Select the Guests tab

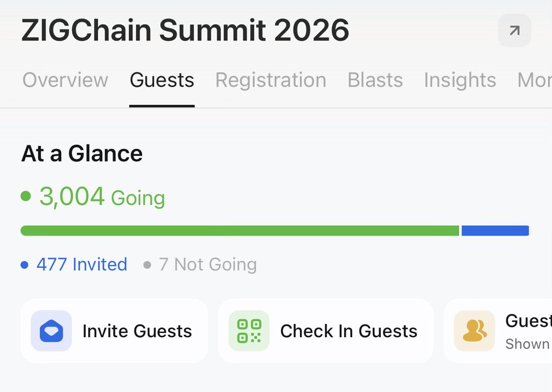click(x=162, y=80)
